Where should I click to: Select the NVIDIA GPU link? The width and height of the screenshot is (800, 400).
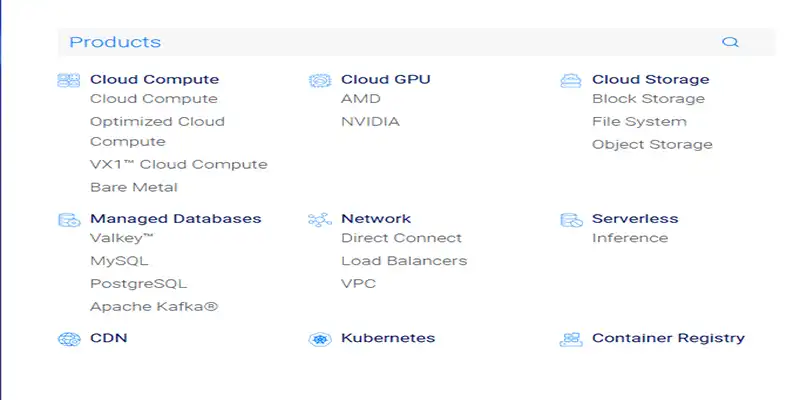click(x=370, y=121)
